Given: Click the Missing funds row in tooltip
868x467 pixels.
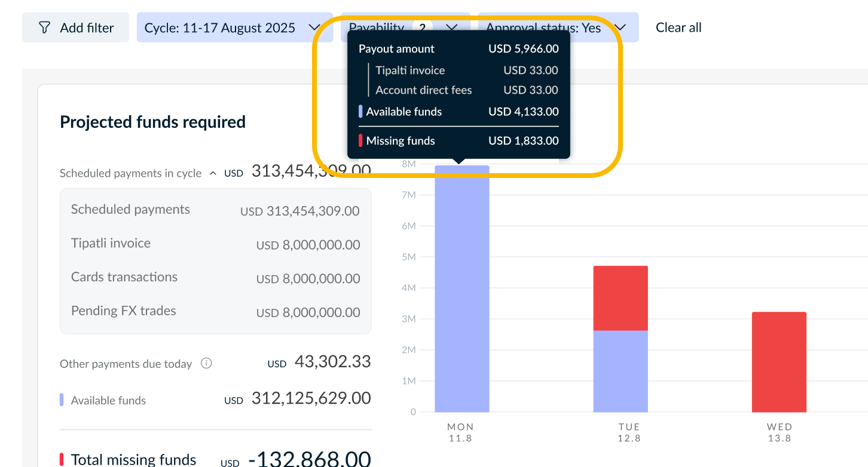Looking at the screenshot, I should [x=459, y=141].
